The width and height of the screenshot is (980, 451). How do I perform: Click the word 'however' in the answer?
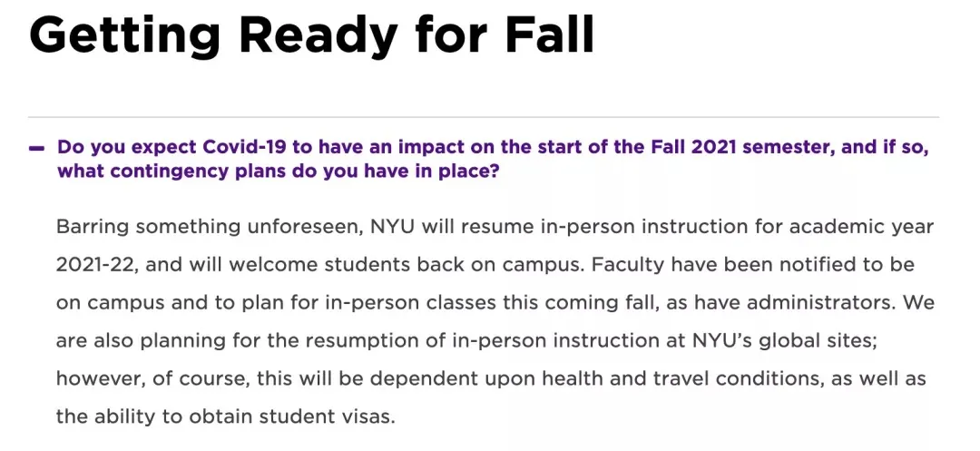[99, 379]
